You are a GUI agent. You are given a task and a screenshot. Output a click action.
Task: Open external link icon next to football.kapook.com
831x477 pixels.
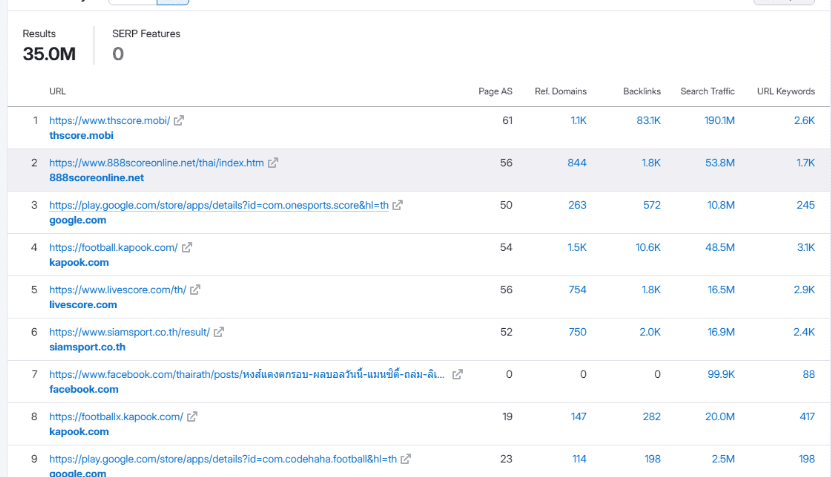pos(187,248)
